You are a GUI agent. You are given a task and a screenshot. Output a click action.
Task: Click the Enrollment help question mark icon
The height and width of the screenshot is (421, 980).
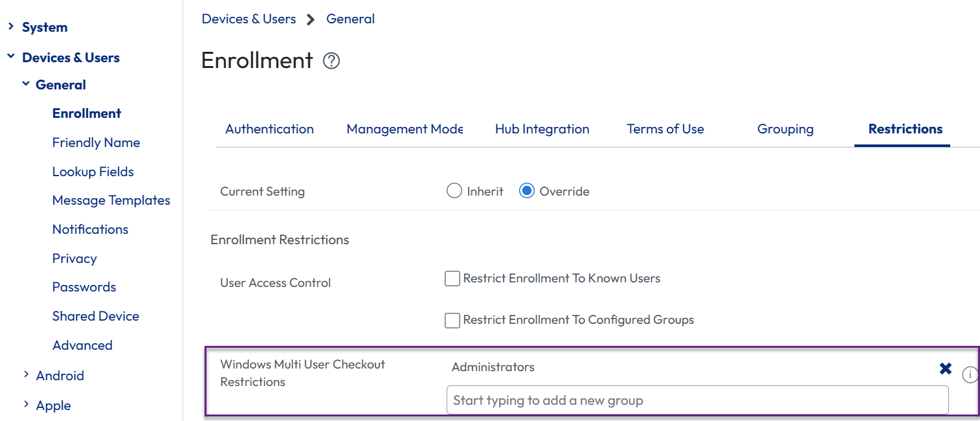click(x=331, y=61)
